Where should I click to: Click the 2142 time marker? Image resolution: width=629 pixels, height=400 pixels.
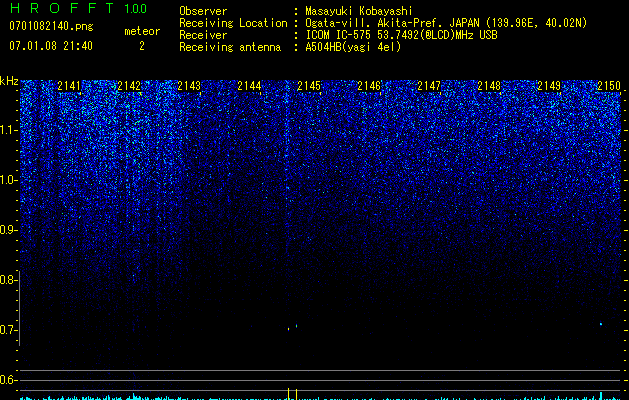pos(129,86)
